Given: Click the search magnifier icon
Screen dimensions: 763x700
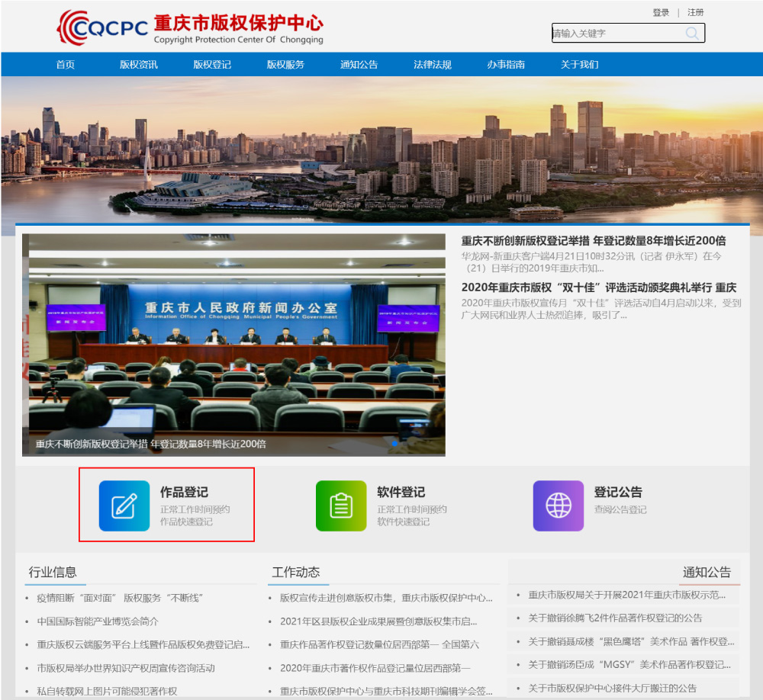Looking at the screenshot, I should [x=692, y=33].
